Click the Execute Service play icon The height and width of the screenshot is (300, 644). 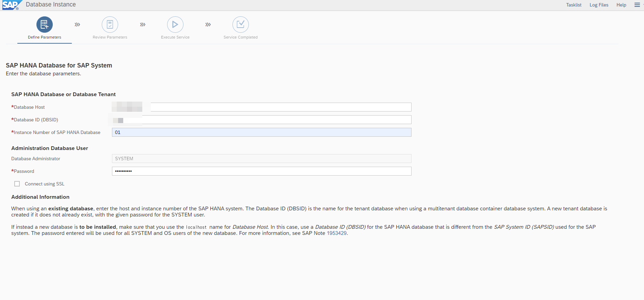(175, 25)
